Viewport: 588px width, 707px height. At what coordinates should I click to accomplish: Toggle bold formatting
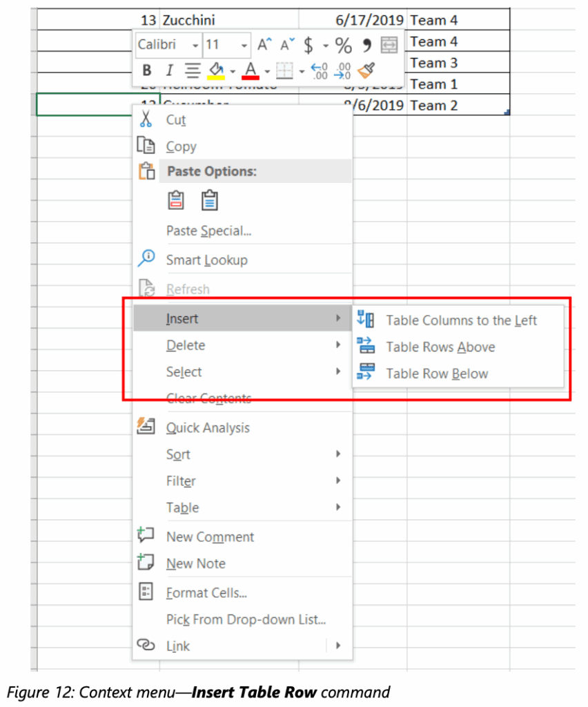[x=146, y=70]
